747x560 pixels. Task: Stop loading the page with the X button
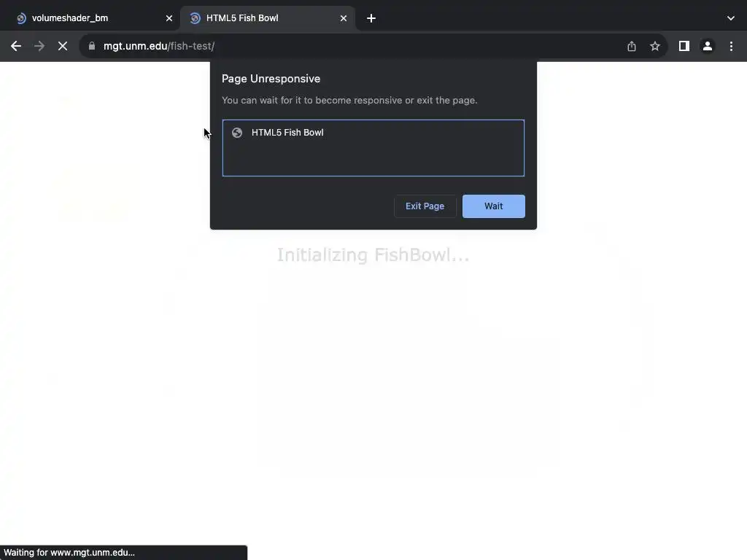[x=63, y=46]
